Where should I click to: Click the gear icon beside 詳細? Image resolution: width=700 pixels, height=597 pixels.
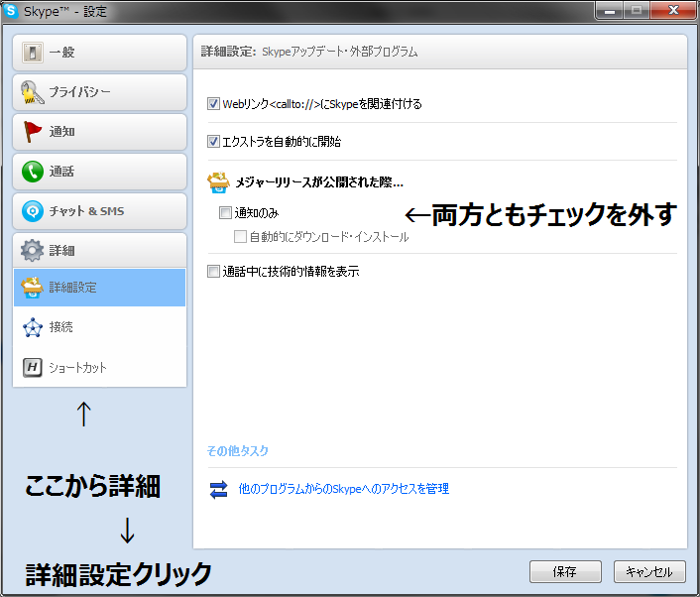(x=32, y=251)
